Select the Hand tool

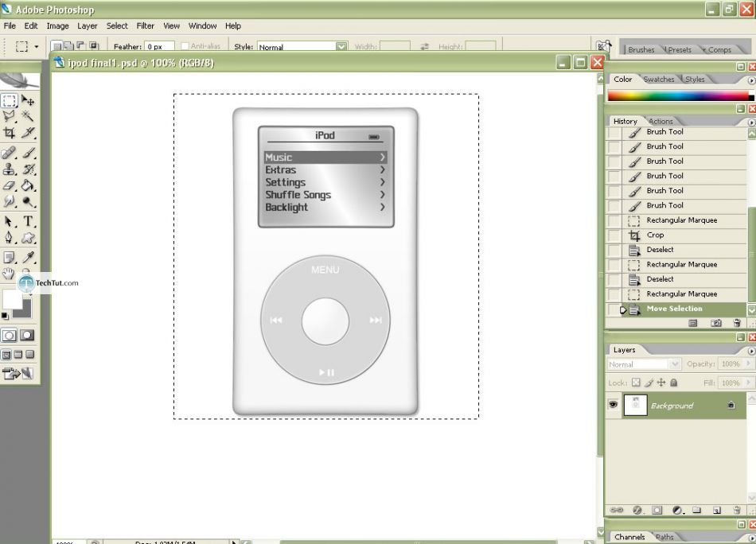(x=8, y=274)
